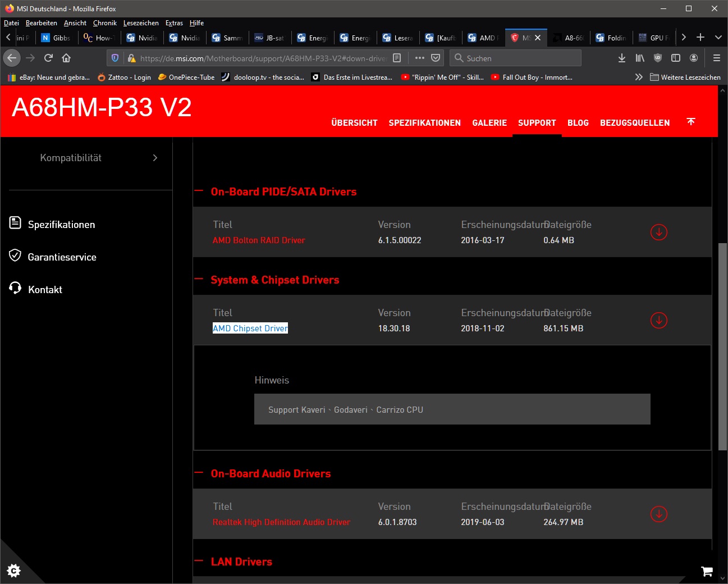Open the BEZUGSQUELLEN header link

point(635,122)
